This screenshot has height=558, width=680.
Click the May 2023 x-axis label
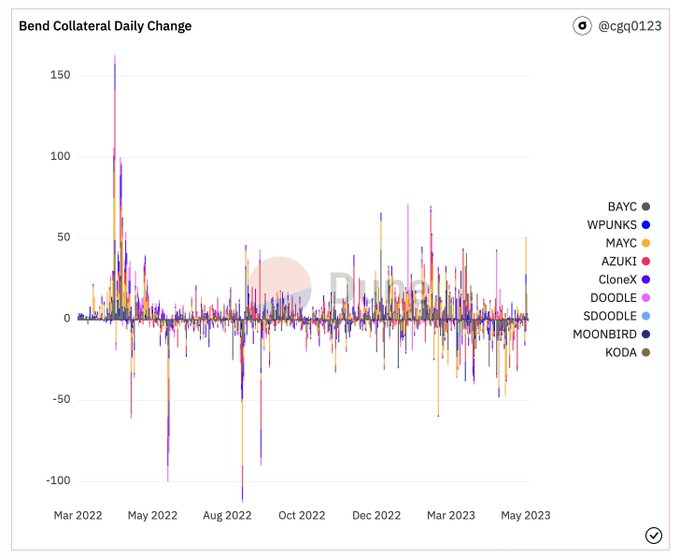click(526, 516)
